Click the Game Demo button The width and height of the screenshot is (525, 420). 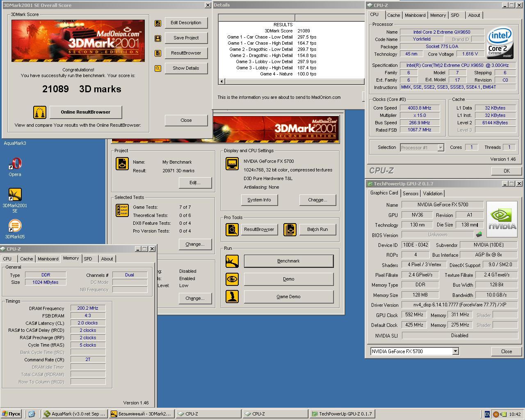point(289,297)
